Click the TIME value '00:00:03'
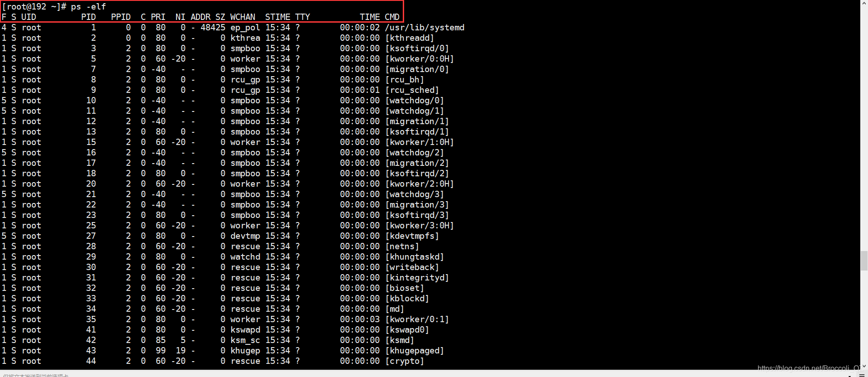Viewport: 868px width, 377px height. point(360,319)
